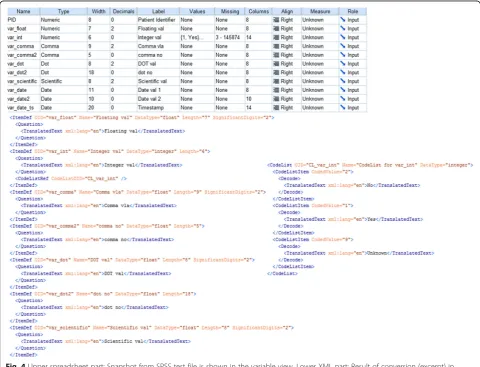Click the Align icon in the var_date row

tap(276, 90)
